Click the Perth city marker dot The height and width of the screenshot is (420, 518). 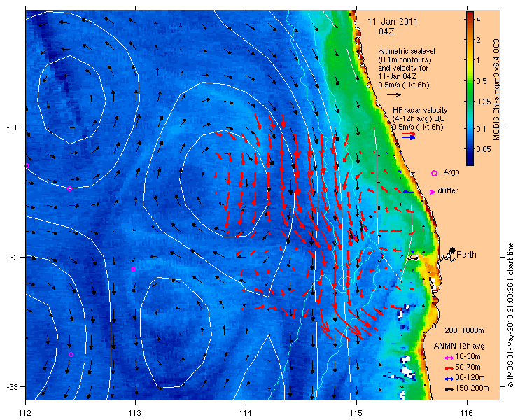pos(453,250)
